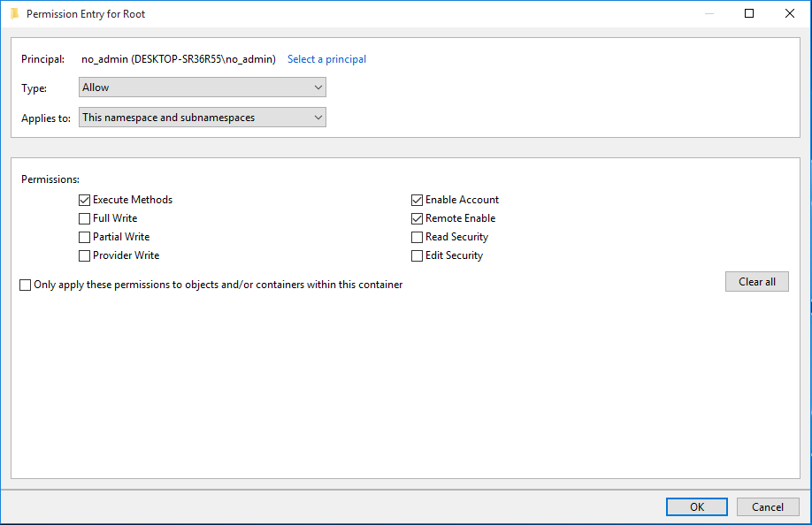Viewport: 812px width, 525px height.
Task: Close the Permission Entry dialog
Action: (789, 13)
